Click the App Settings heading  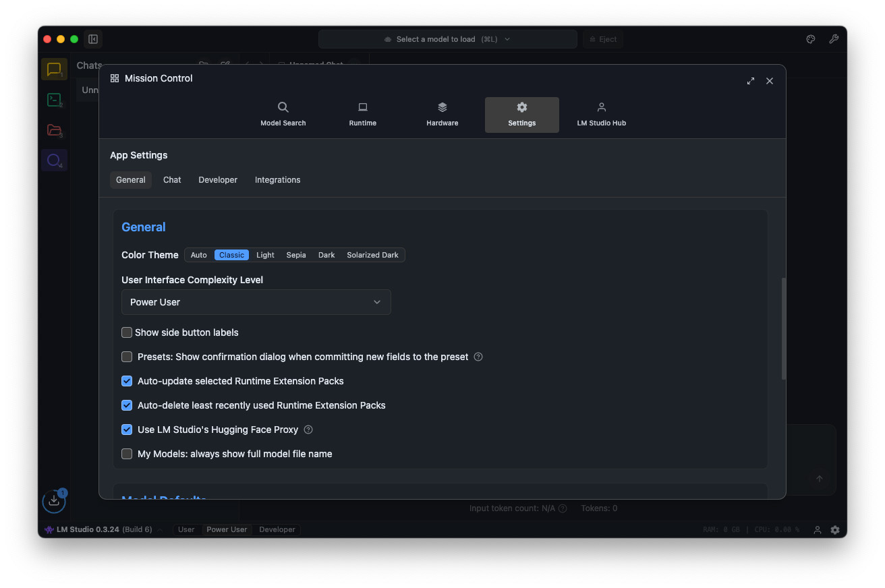[x=139, y=155]
